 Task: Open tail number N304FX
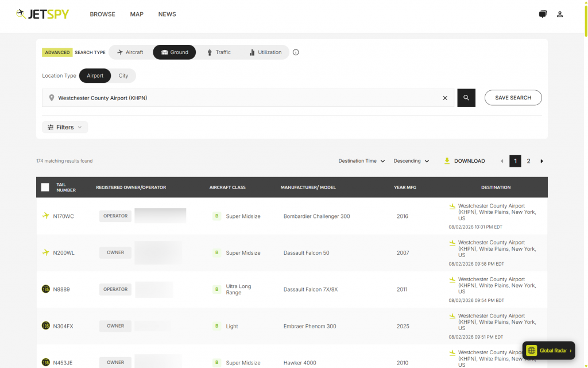63,327
